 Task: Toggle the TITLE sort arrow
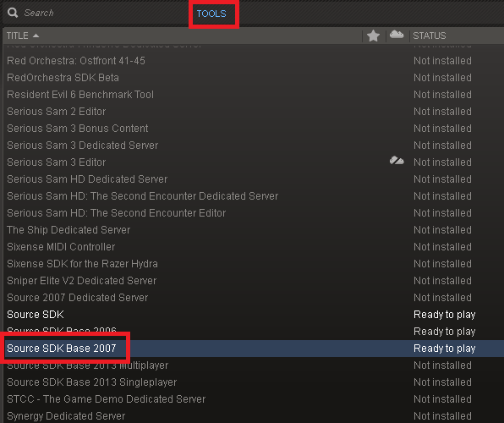[x=36, y=36]
